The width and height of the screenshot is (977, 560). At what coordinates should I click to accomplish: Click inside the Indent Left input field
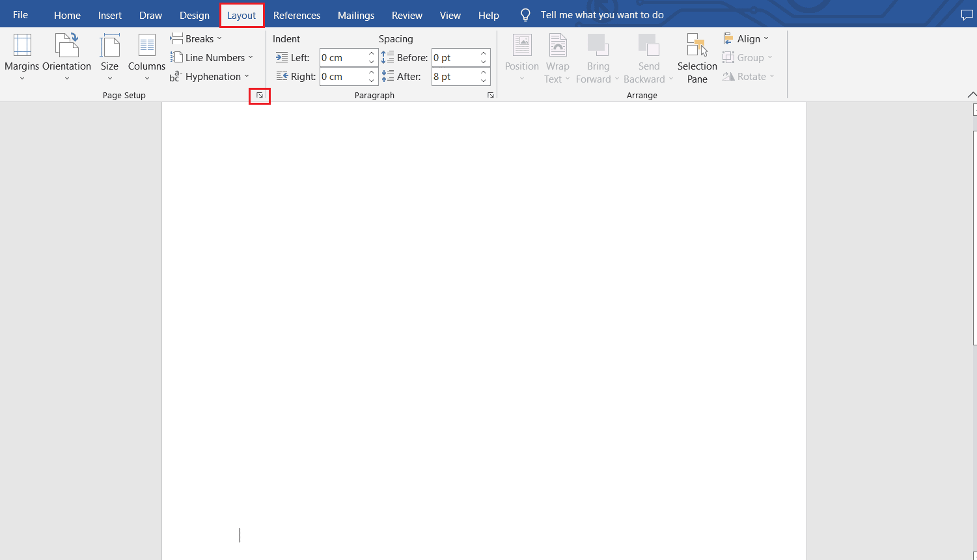pos(342,57)
